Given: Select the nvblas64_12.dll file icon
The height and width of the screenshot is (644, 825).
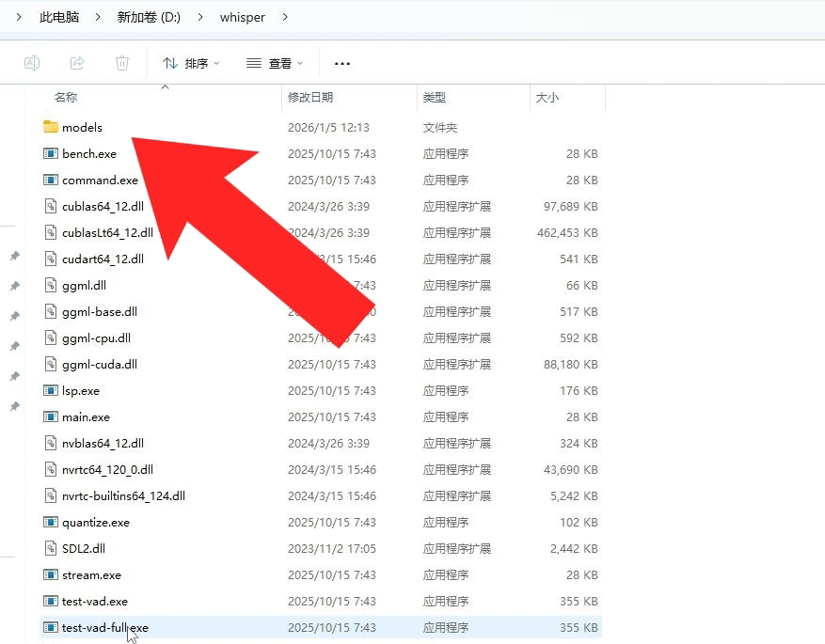Looking at the screenshot, I should (51, 443).
